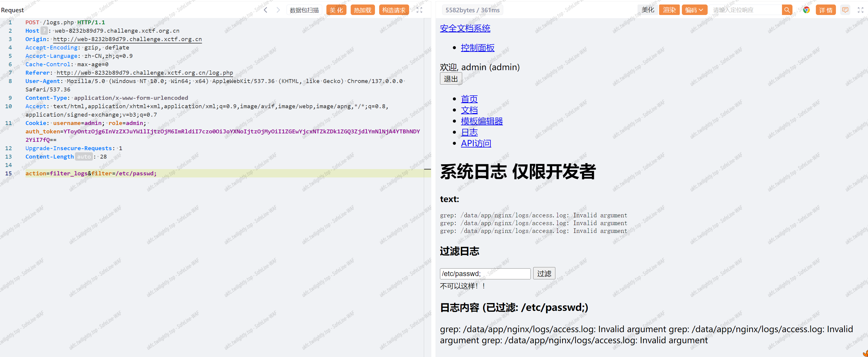
Task: Expand the Request panel to fullscreen
Action: pos(419,10)
